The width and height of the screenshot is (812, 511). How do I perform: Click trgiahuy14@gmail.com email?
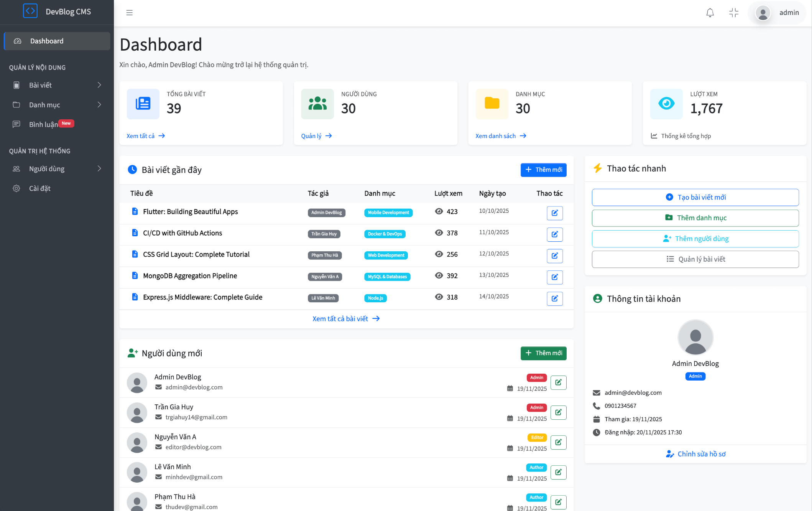[196, 417]
